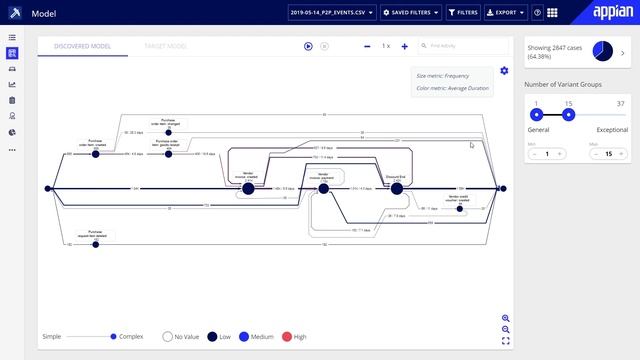Click the Appian brand logo

click(613, 13)
